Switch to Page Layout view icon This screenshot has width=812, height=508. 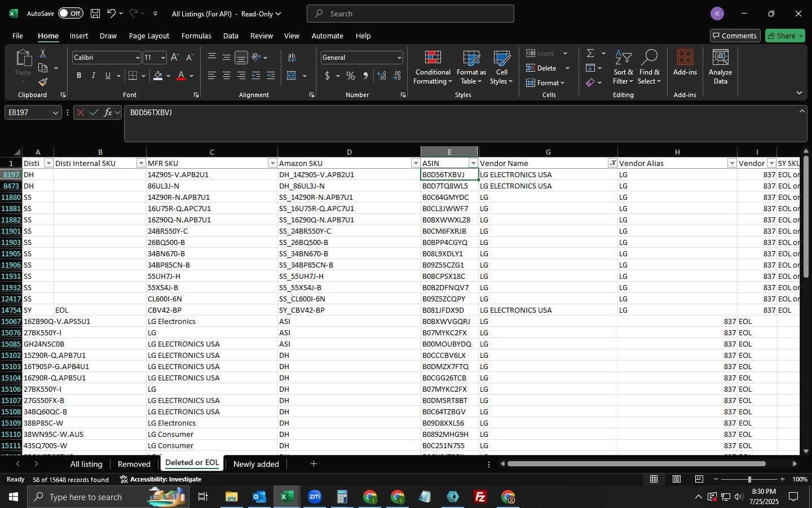coord(677,479)
